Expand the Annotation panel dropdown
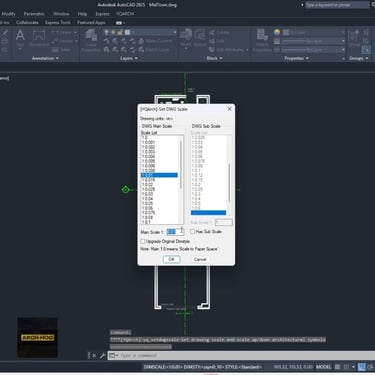 click(45, 58)
